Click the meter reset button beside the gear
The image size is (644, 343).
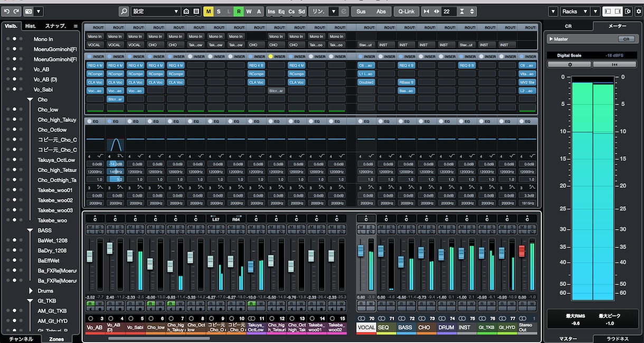pyautogui.click(x=614, y=64)
